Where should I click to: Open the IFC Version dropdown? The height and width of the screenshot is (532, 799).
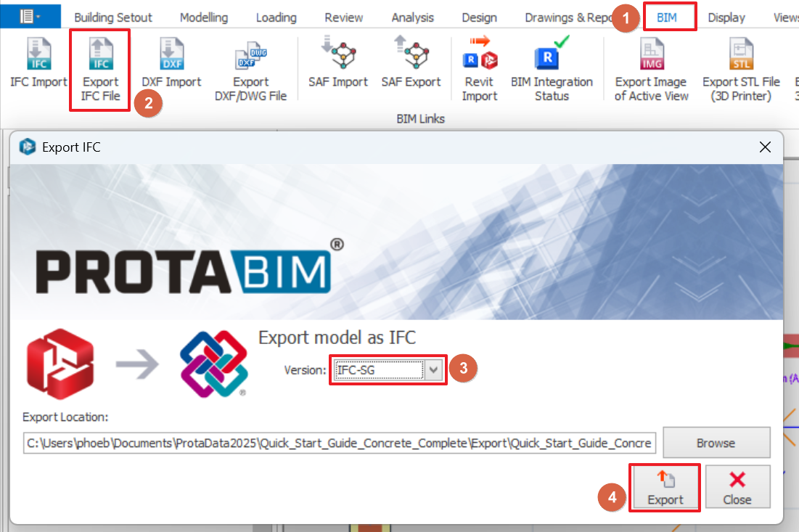pos(433,370)
